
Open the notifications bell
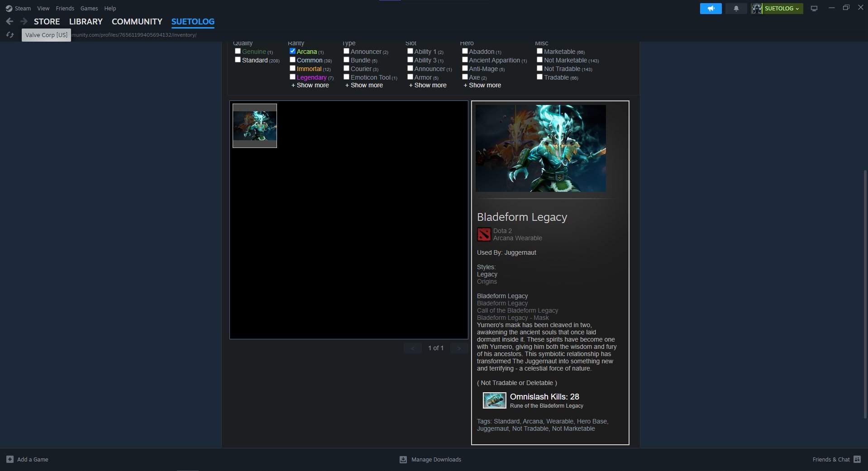pyautogui.click(x=736, y=9)
